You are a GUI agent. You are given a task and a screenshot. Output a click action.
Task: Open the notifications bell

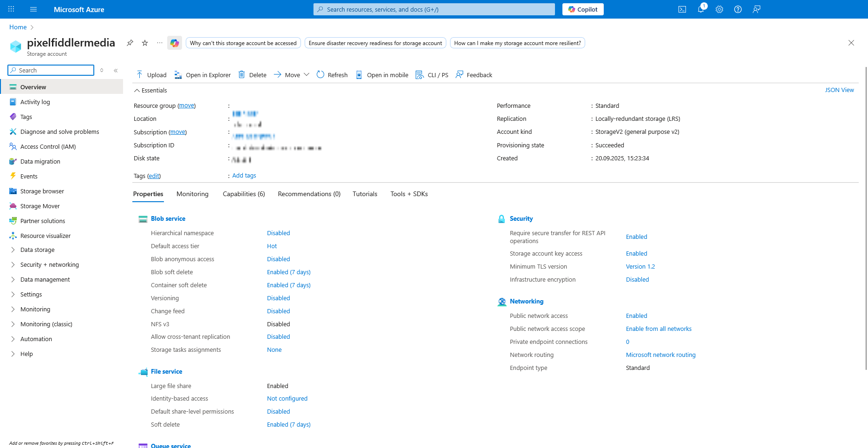tap(700, 9)
